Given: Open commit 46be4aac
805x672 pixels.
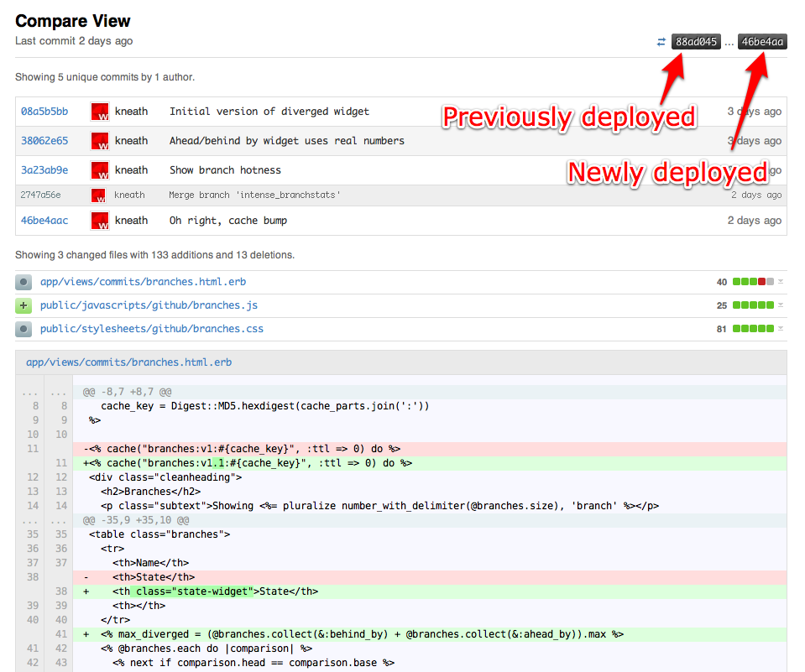Looking at the screenshot, I should point(44,220).
